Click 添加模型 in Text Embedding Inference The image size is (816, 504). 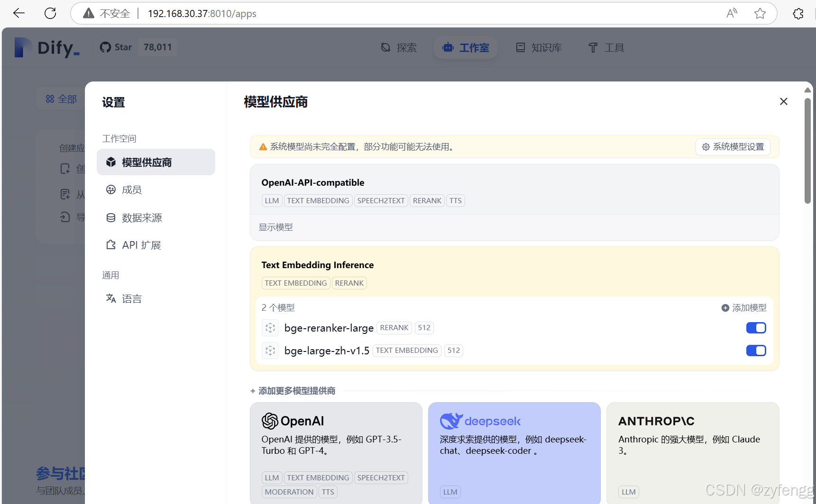[744, 308]
